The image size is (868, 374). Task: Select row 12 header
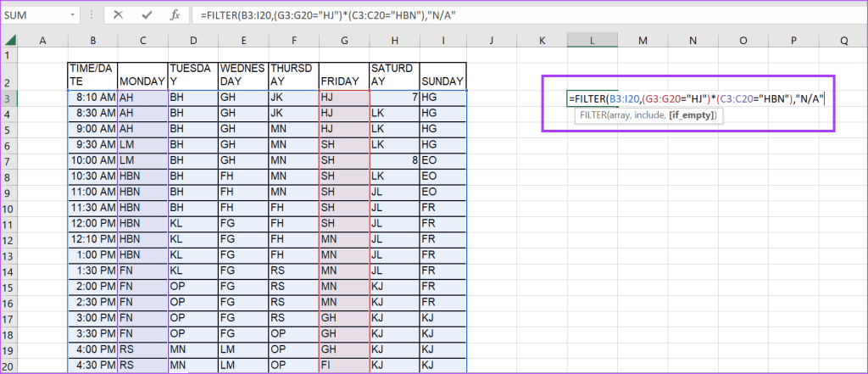(x=8, y=240)
